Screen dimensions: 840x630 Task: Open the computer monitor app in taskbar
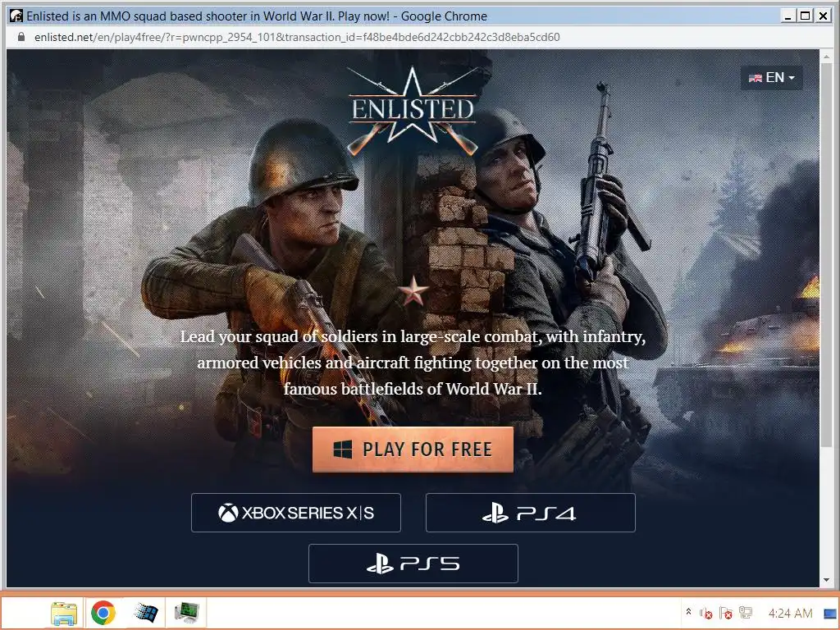pyautogui.click(x=186, y=613)
